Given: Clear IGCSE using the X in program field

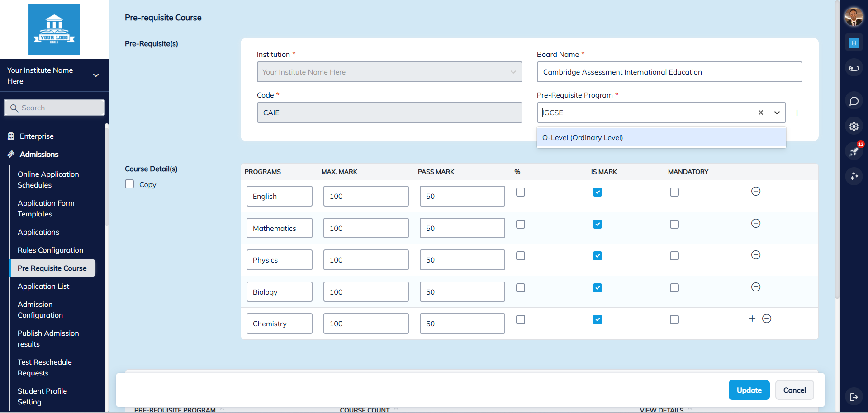Looking at the screenshot, I should tap(760, 113).
